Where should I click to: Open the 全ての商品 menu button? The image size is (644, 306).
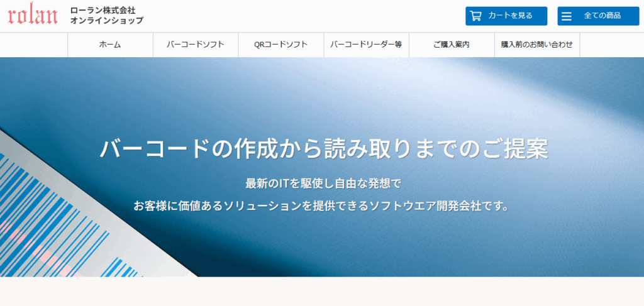pos(599,16)
